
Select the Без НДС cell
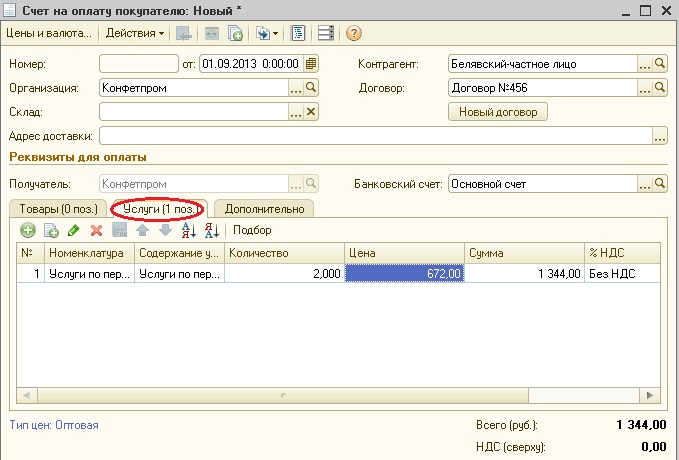click(622, 274)
